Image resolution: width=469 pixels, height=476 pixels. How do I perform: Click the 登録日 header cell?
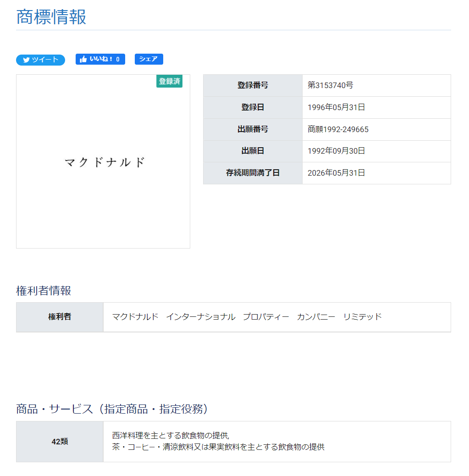coord(253,107)
